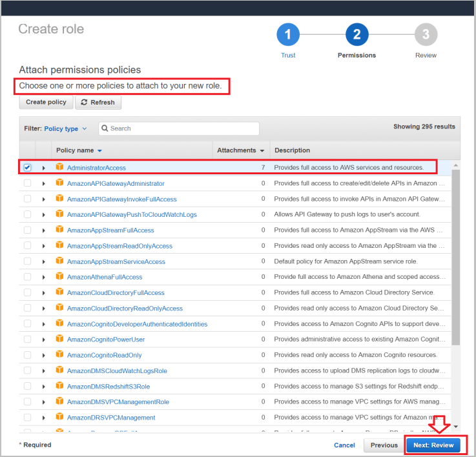Click the AmazonDMSVPCManagementRole policy box icon
Screen dimensions: 476x457
[x=59, y=401]
